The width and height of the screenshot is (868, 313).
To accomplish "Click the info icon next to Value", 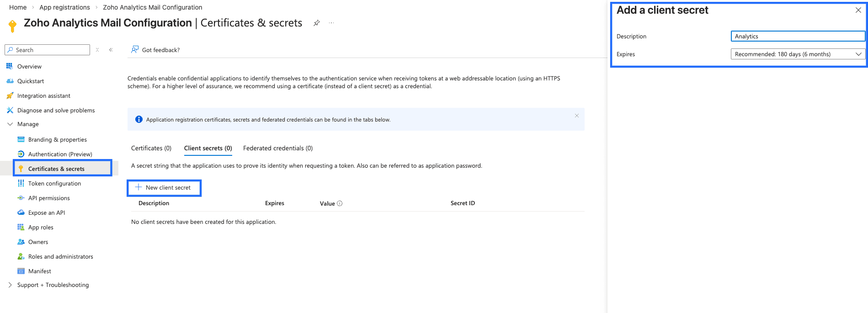I will (340, 203).
